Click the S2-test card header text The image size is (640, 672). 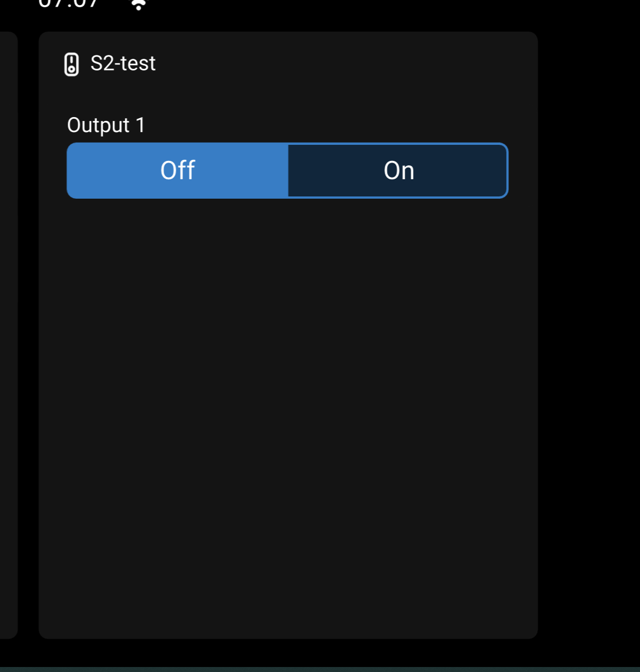123,63
